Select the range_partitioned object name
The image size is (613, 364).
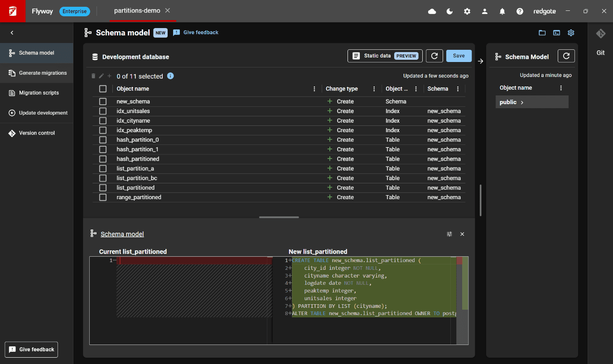point(139,197)
